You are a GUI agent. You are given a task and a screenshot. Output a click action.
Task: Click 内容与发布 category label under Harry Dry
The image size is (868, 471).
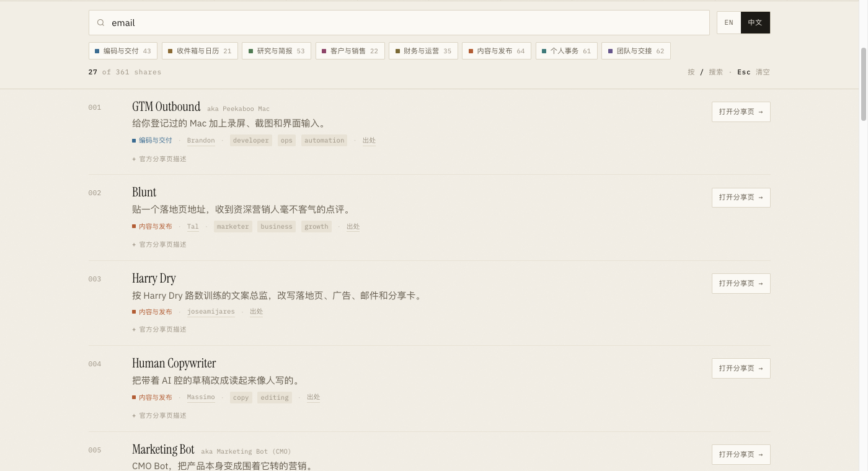(152, 312)
